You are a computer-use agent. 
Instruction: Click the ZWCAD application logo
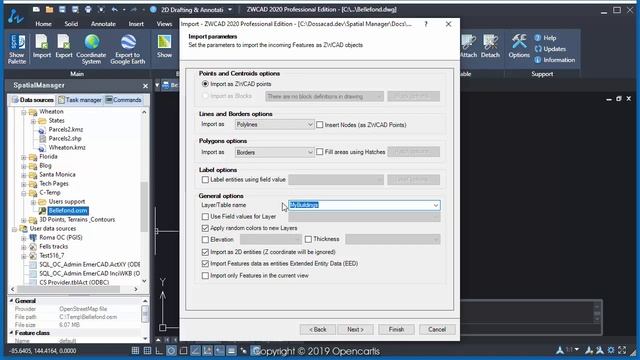(16, 16)
